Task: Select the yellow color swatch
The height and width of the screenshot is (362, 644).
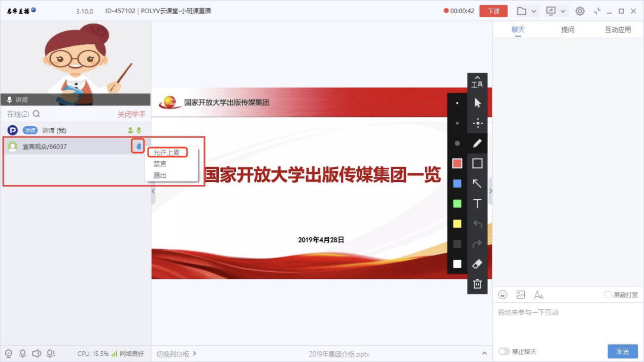Action: click(457, 224)
